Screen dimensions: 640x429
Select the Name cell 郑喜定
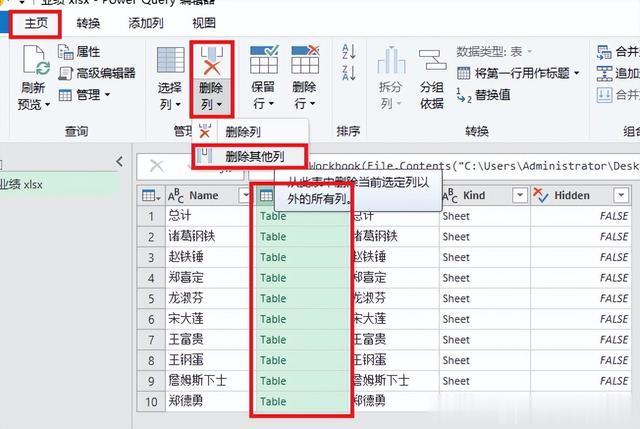[186, 278]
